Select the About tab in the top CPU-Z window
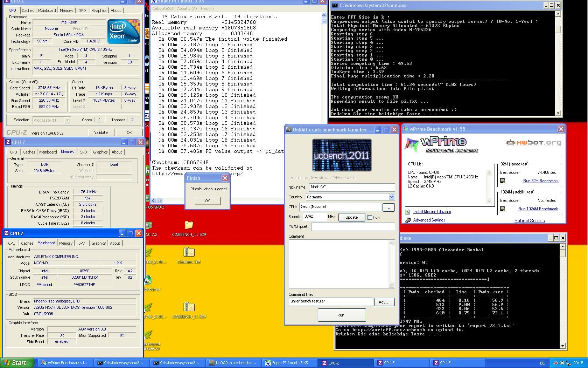 (x=116, y=11)
